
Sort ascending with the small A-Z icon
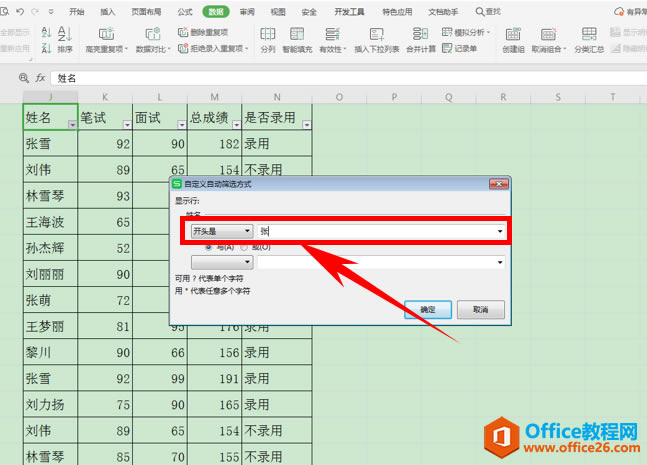point(47,32)
